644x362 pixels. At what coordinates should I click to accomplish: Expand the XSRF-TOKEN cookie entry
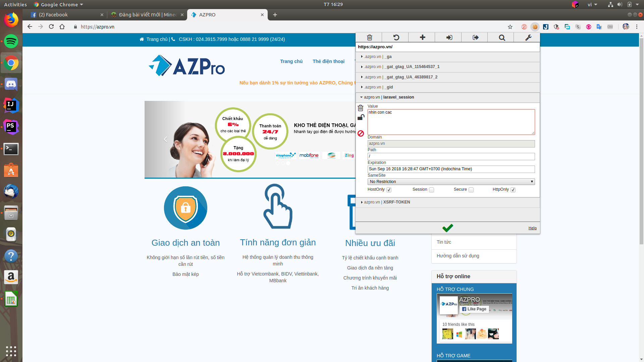[396, 202]
